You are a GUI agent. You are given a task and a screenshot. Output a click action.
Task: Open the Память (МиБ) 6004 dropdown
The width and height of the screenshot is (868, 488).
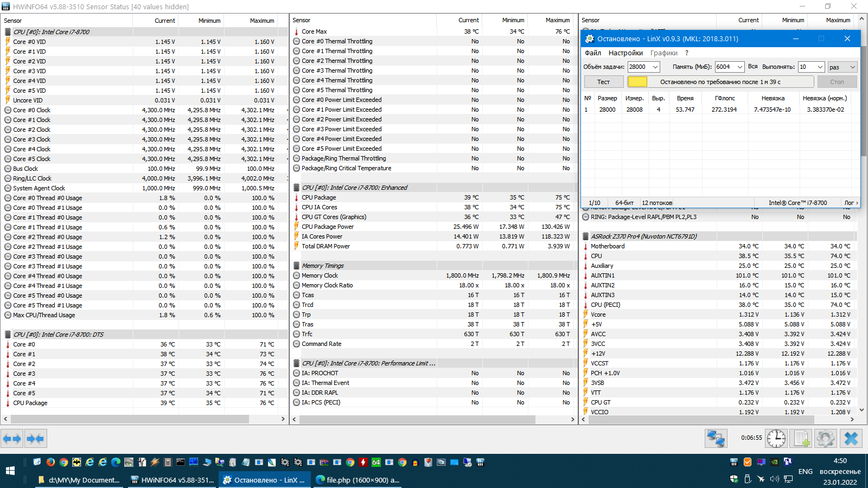point(729,67)
